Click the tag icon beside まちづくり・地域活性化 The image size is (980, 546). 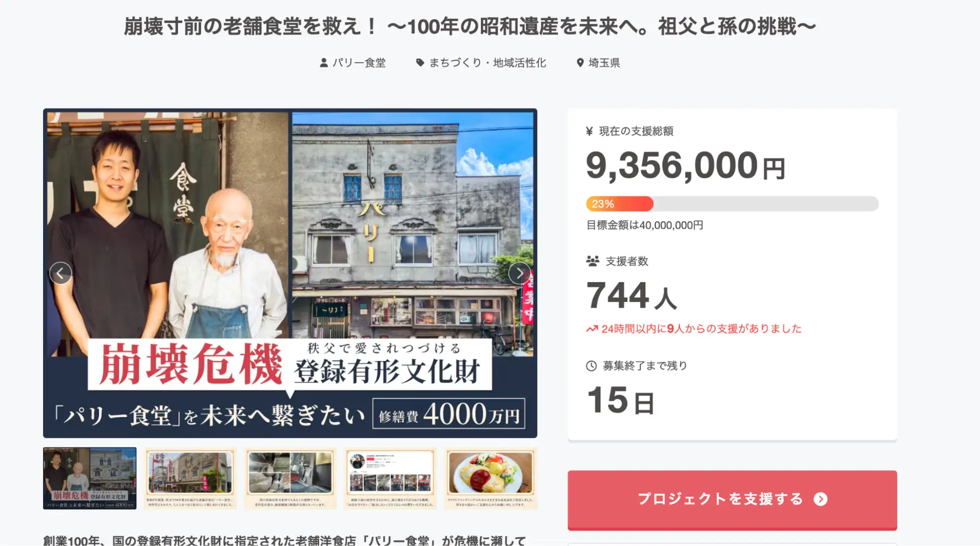[x=420, y=62]
